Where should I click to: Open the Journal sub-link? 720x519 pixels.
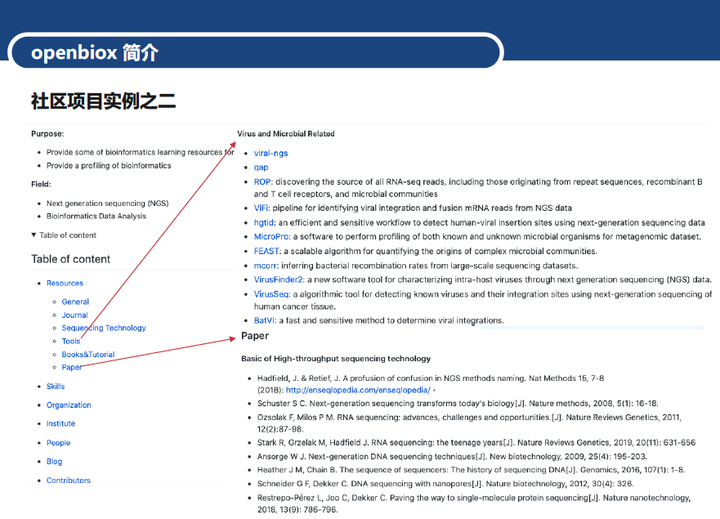[75, 315]
